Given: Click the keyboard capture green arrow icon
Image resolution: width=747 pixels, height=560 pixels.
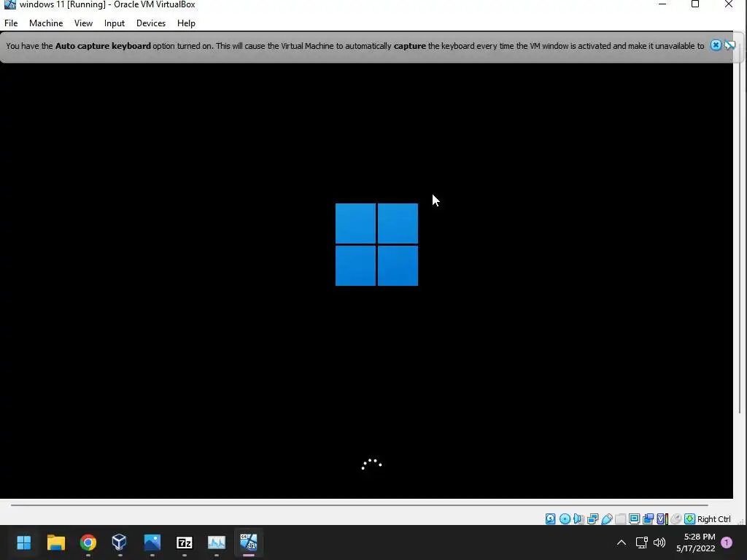Looking at the screenshot, I should (x=689, y=519).
